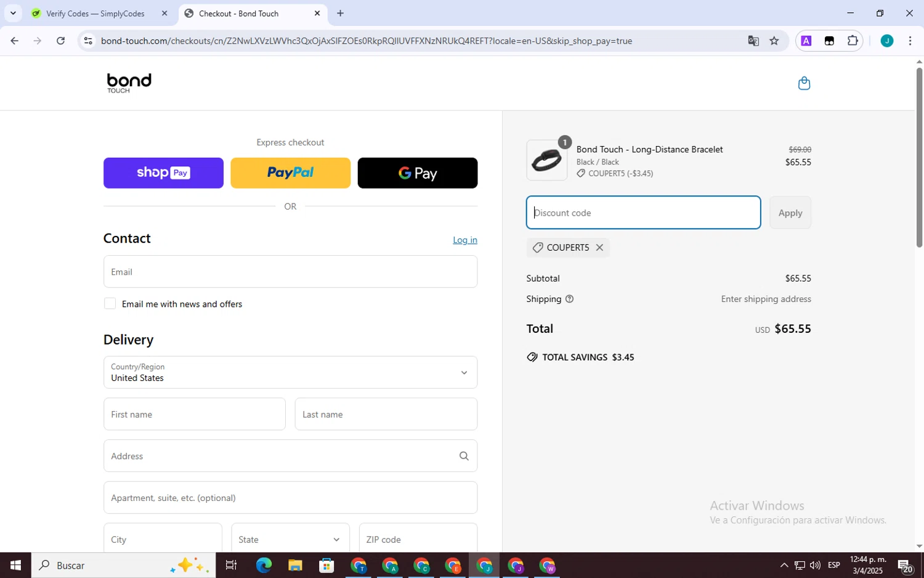This screenshot has width=924, height=578.
Task: Click the First name field
Action: [x=195, y=414]
